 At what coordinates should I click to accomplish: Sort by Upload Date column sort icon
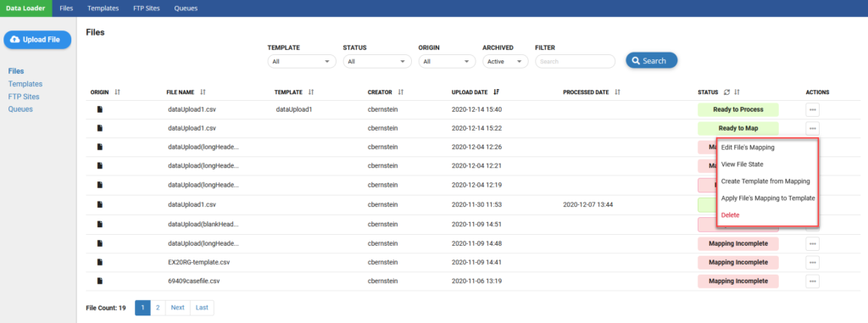(497, 92)
